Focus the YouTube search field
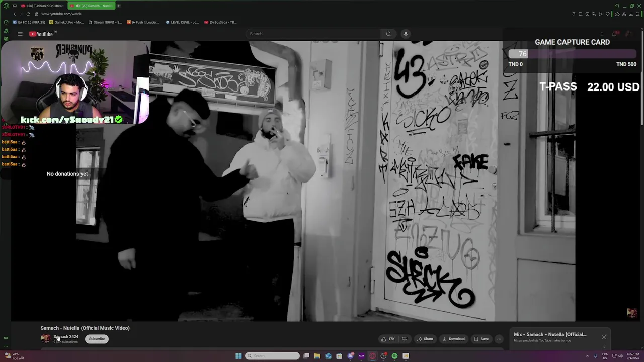Viewport: 644px width, 362px height. click(x=313, y=34)
